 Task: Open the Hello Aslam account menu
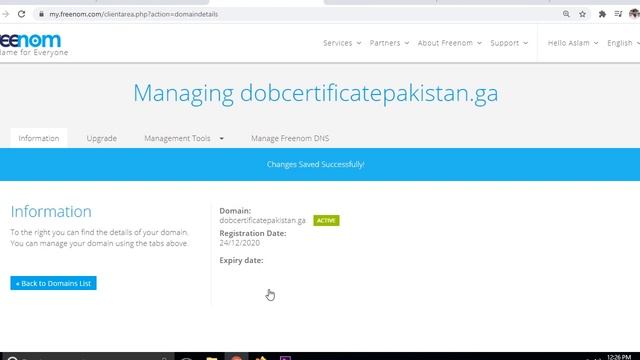coord(573,43)
